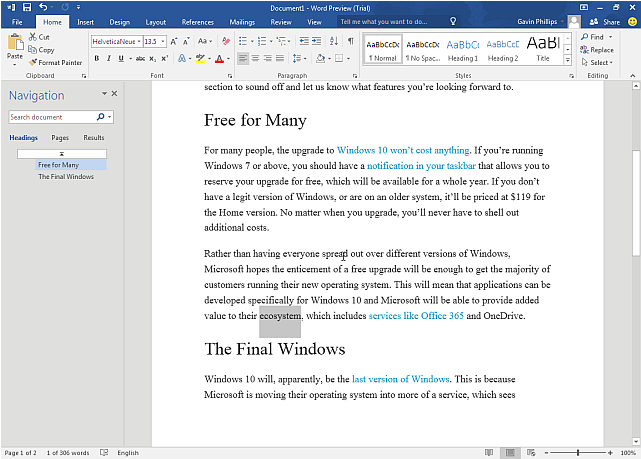
Task: Open the font name dropdown
Action: (x=138, y=42)
